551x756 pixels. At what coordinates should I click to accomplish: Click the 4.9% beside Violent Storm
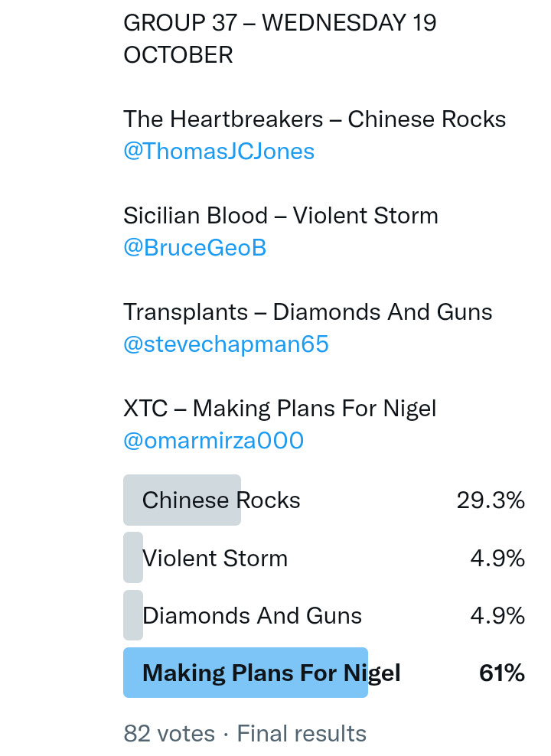(x=497, y=559)
